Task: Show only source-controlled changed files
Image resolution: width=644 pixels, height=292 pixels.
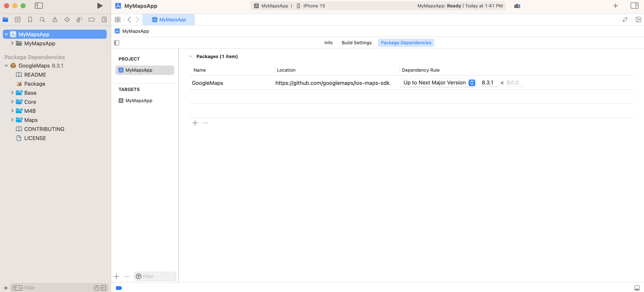Action: [x=104, y=288]
